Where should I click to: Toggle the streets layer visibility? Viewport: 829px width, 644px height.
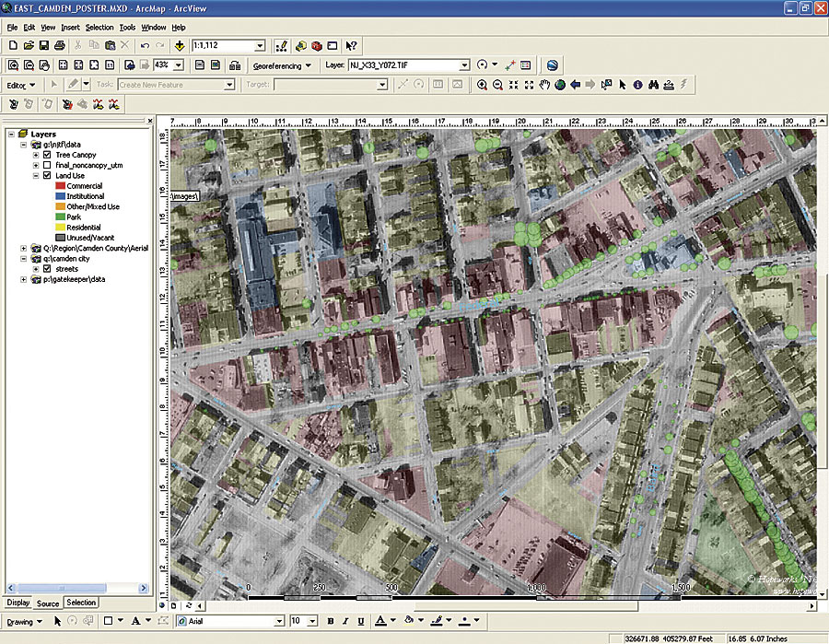[x=47, y=269]
